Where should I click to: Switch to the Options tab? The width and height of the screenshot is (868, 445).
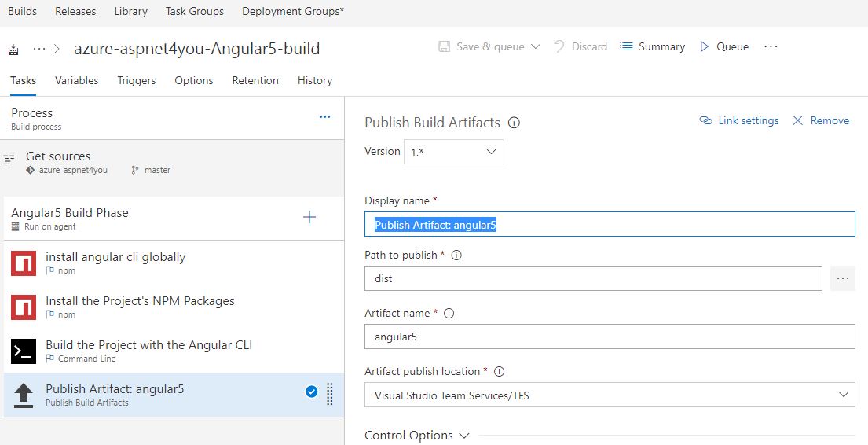(x=194, y=80)
